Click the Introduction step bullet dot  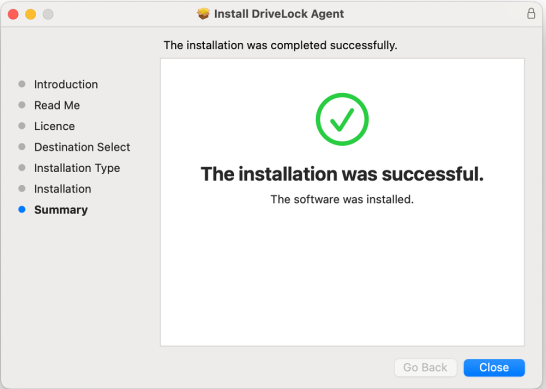click(22, 84)
